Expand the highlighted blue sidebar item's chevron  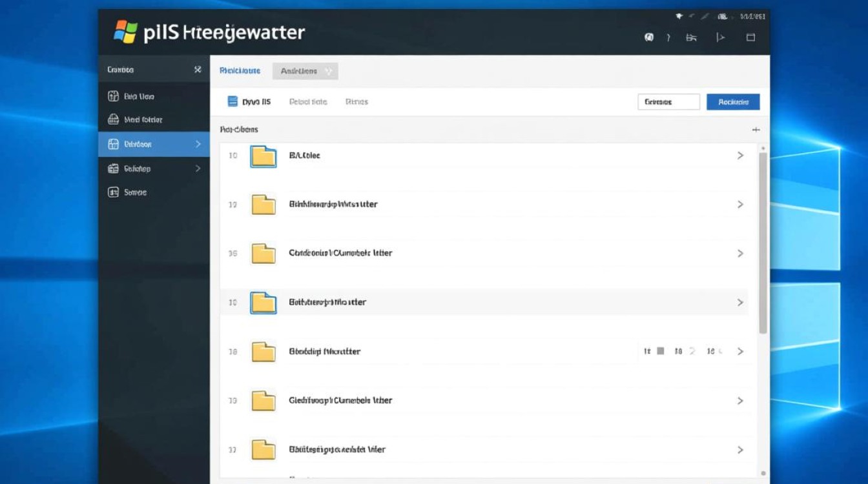pyautogui.click(x=198, y=144)
